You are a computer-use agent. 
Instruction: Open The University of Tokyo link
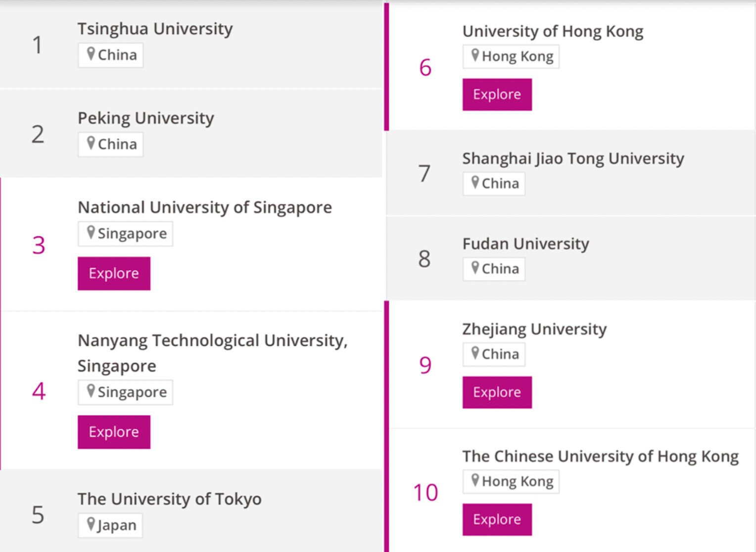(169, 499)
